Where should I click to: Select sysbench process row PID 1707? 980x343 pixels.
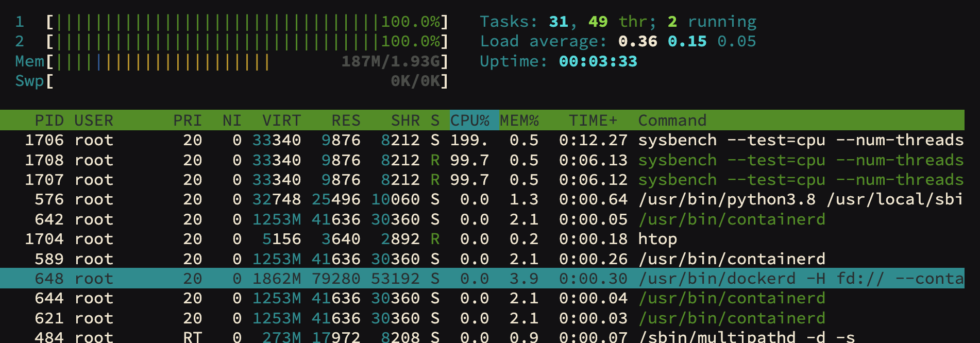click(482, 180)
